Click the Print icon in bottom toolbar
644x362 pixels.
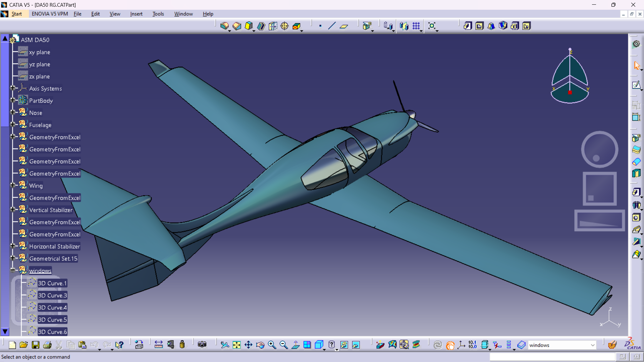click(47, 345)
